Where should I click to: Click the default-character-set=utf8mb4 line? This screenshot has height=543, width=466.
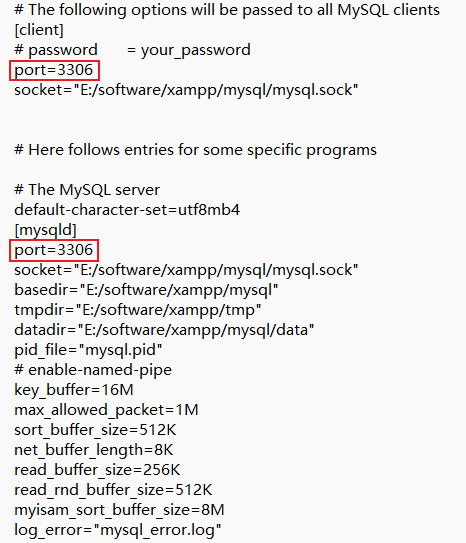pos(127,210)
